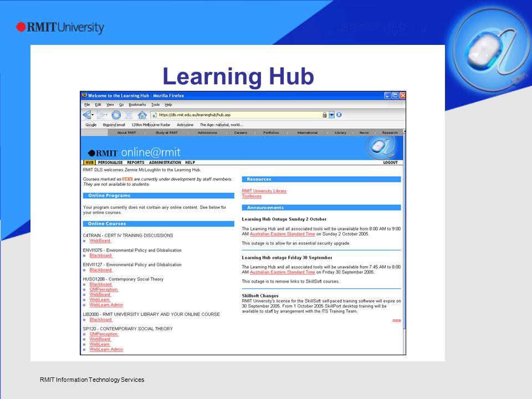Open WebBoard under HUSO1208 course
The image size is (532, 399).
pos(100,294)
